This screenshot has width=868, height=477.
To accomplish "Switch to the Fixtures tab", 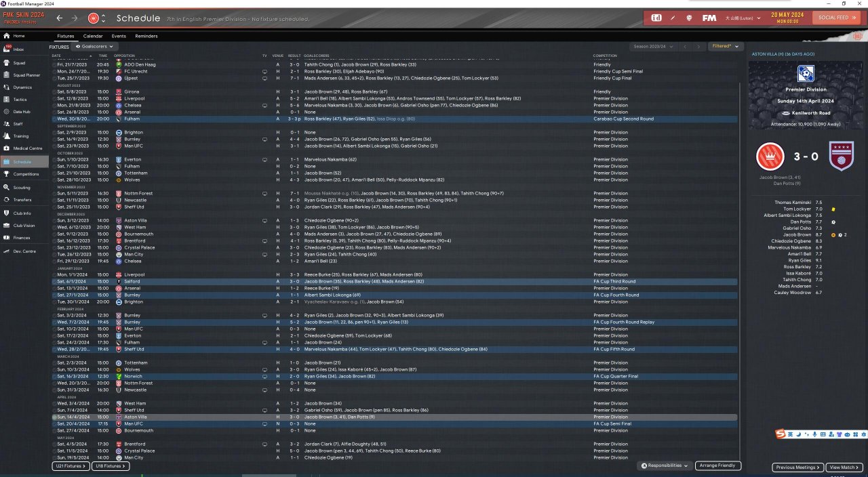I will pos(66,36).
